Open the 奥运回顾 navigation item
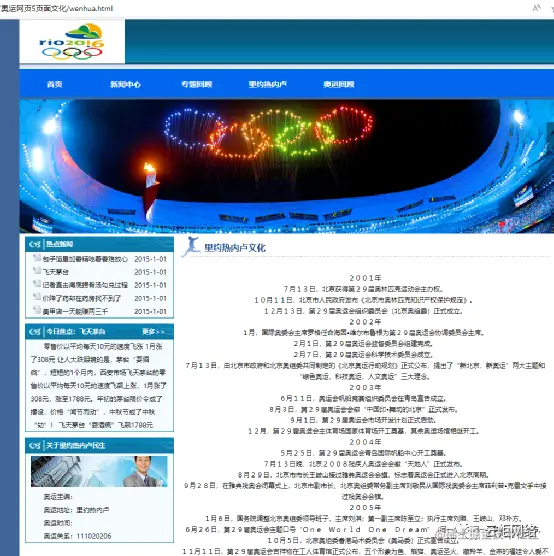The image size is (554, 556). 339,84
